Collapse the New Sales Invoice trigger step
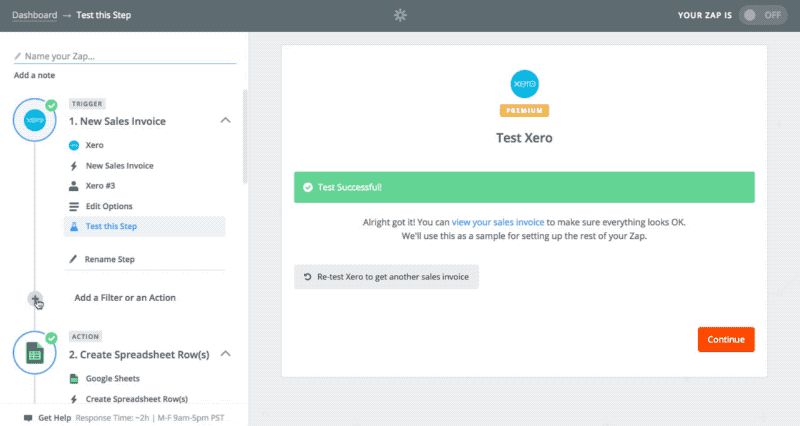This screenshot has height=426, width=800. [226, 120]
